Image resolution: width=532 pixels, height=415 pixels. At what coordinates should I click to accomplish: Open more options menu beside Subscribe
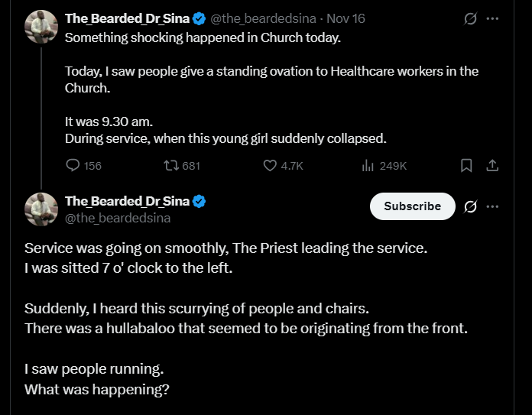(x=493, y=206)
